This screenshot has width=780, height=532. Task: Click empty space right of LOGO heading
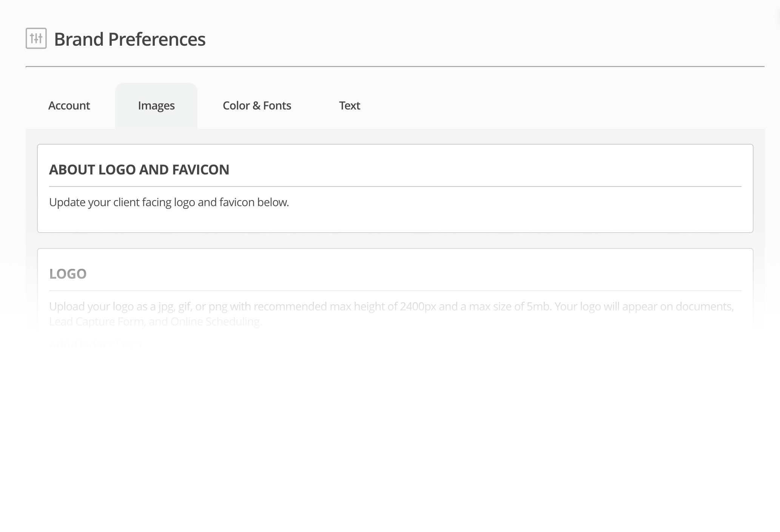point(415,274)
